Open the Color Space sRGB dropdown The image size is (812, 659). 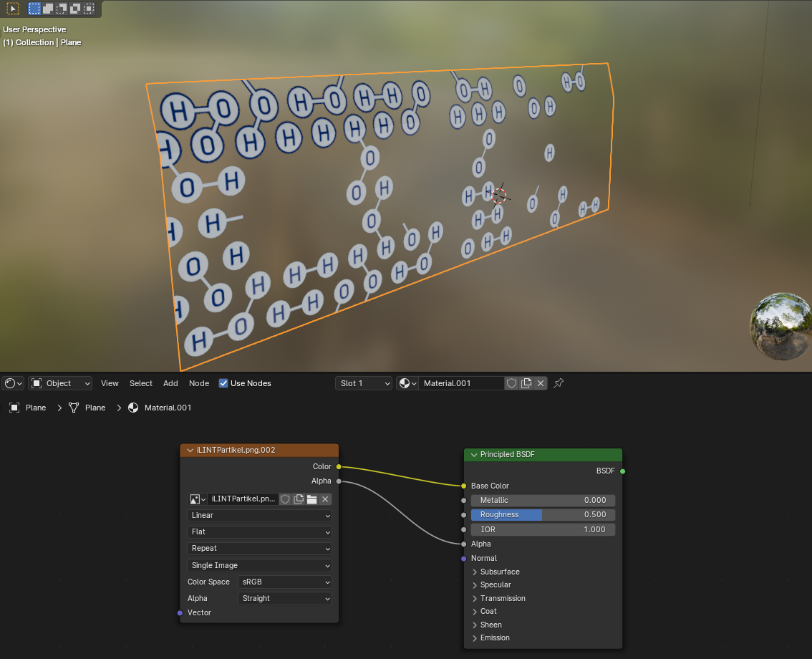[x=285, y=582]
